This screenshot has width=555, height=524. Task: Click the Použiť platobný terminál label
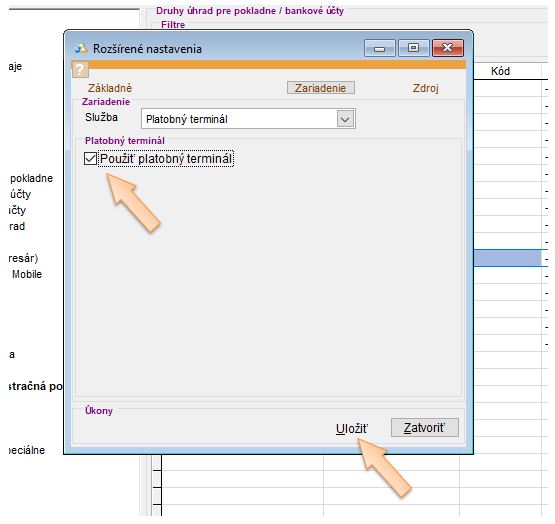166,159
